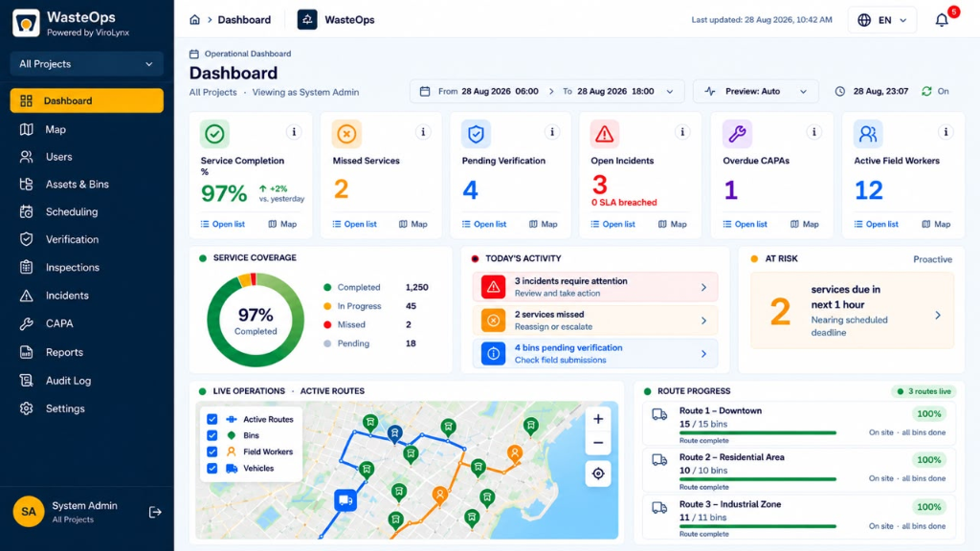Expand the All Projects selector

(86, 64)
